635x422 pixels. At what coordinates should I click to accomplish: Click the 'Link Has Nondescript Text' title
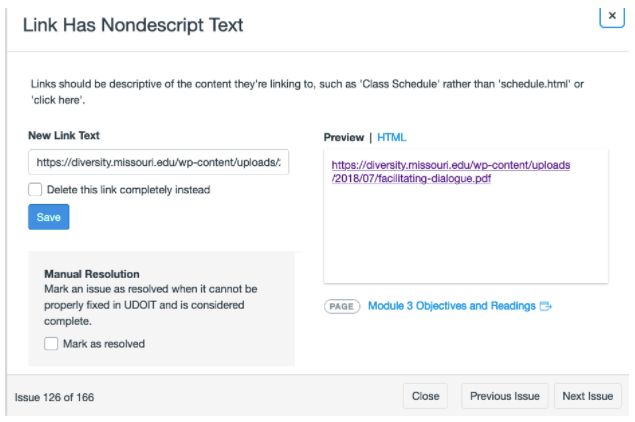click(x=133, y=24)
